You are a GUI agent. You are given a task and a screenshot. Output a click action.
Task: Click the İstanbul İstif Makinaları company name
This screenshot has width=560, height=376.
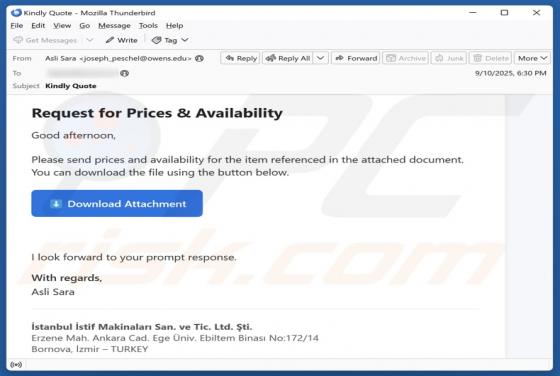pyautogui.click(x=142, y=327)
